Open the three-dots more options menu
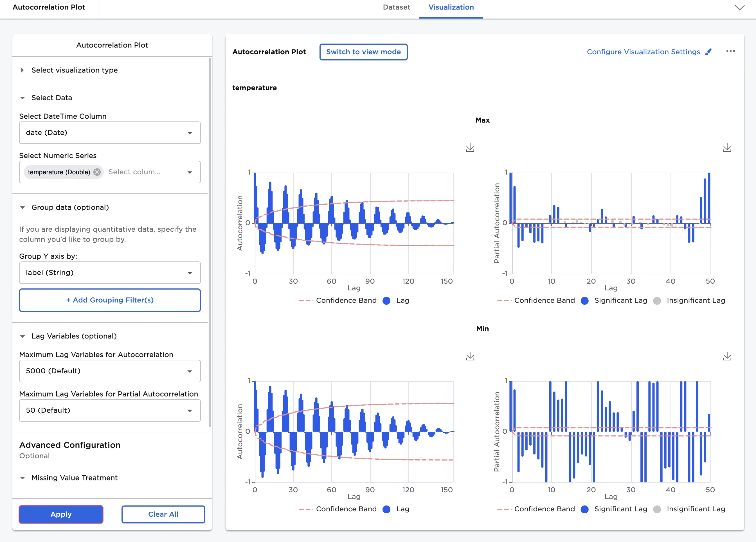The image size is (756, 542). pyautogui.click(x=730, y=51)
